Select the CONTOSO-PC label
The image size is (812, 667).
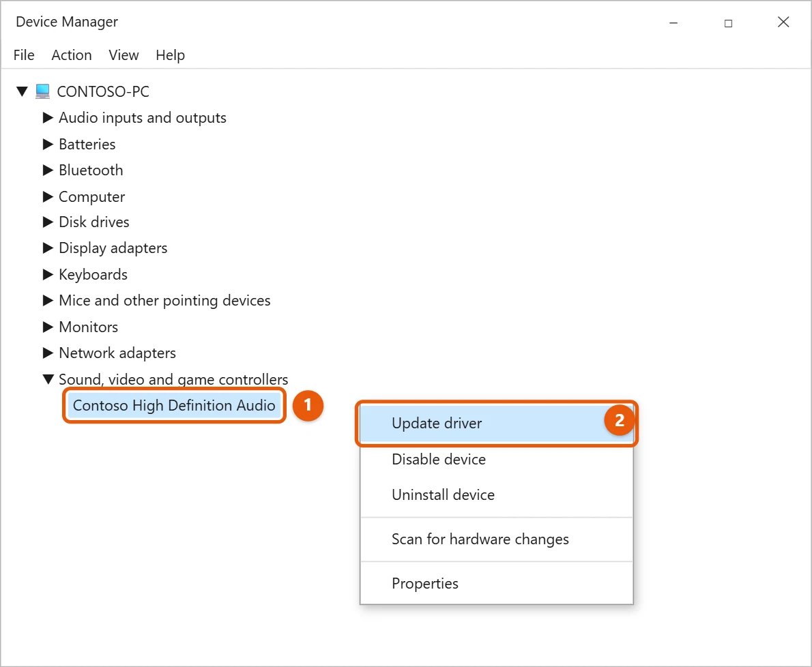[x=103, y=91]
